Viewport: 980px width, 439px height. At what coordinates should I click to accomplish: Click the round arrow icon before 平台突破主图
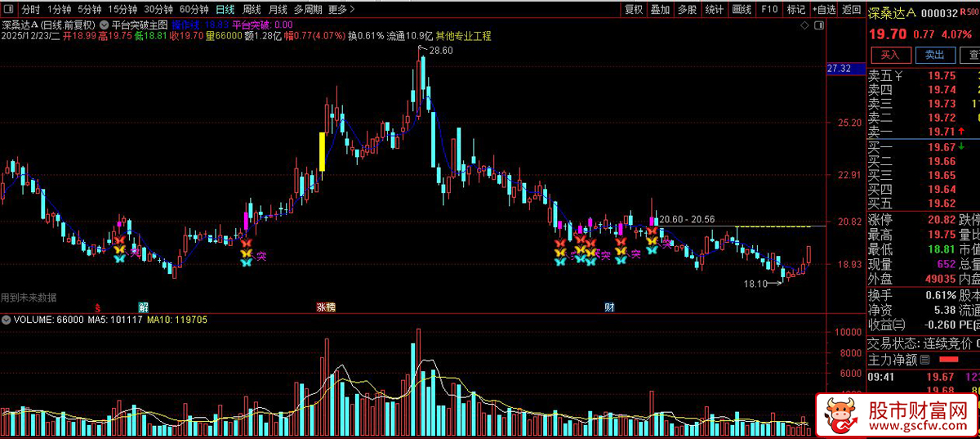tap(105, 25)
